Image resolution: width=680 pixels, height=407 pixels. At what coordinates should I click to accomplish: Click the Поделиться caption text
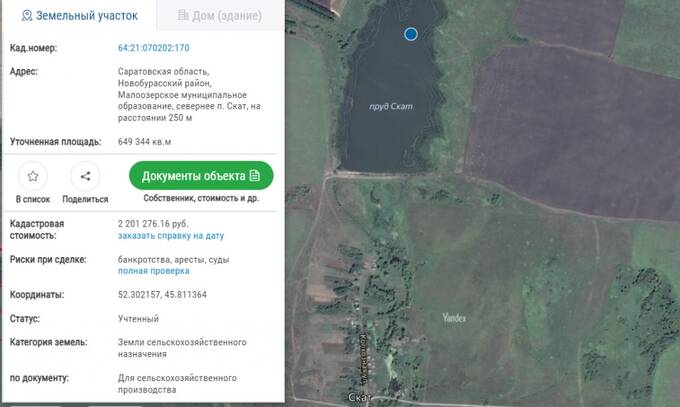(86, 200)
